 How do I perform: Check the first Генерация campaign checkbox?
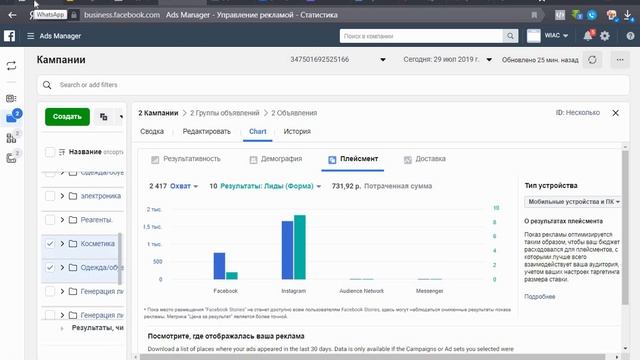[x=50, y=291]
